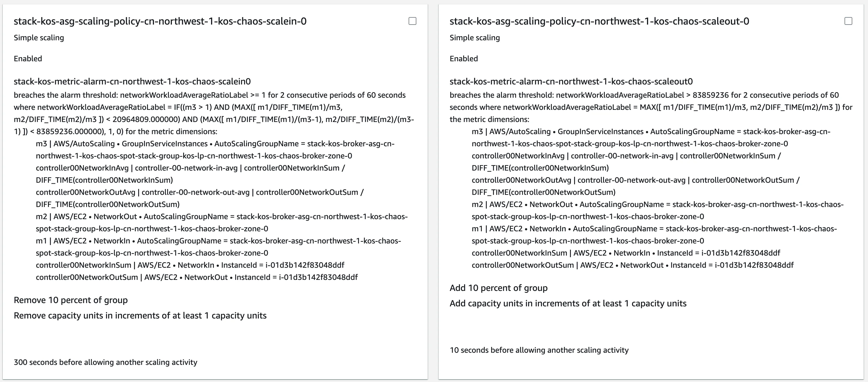Tick the scaleout-0 policy checkbox

click(848, 21)
